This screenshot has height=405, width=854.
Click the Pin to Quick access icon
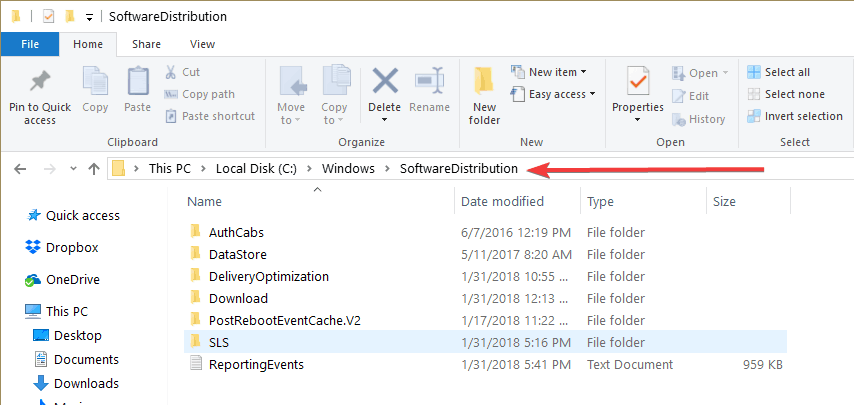coord(40,82)
